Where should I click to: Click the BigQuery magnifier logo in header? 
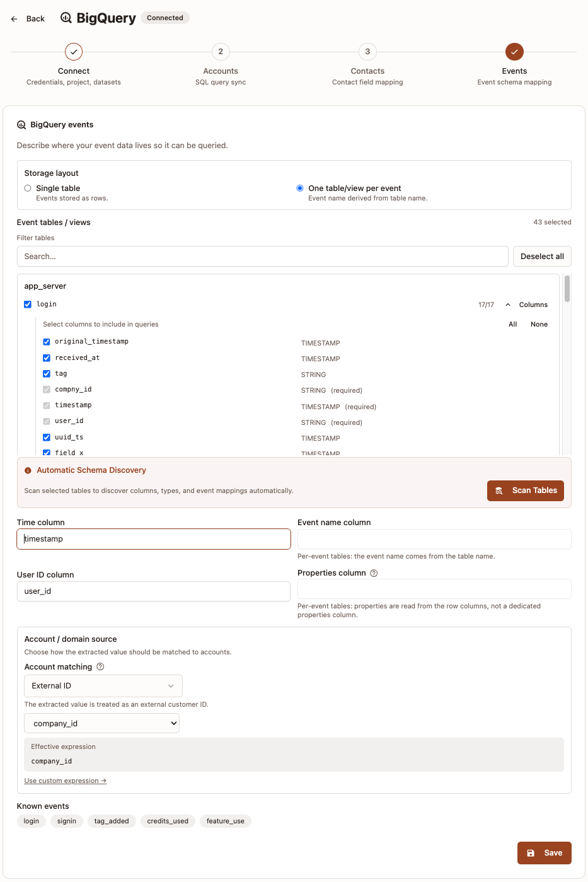point(66,18)
